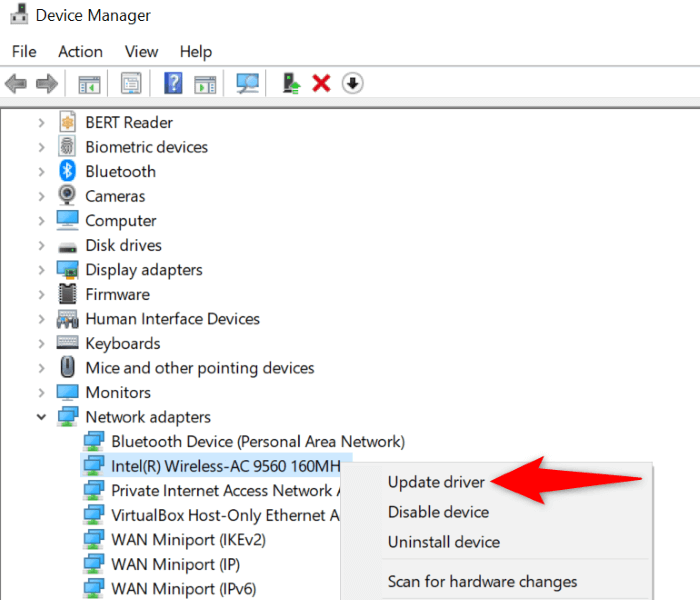Select VirtualBox Host-Only Ethernet Adapter

click(x=225, y=515)
